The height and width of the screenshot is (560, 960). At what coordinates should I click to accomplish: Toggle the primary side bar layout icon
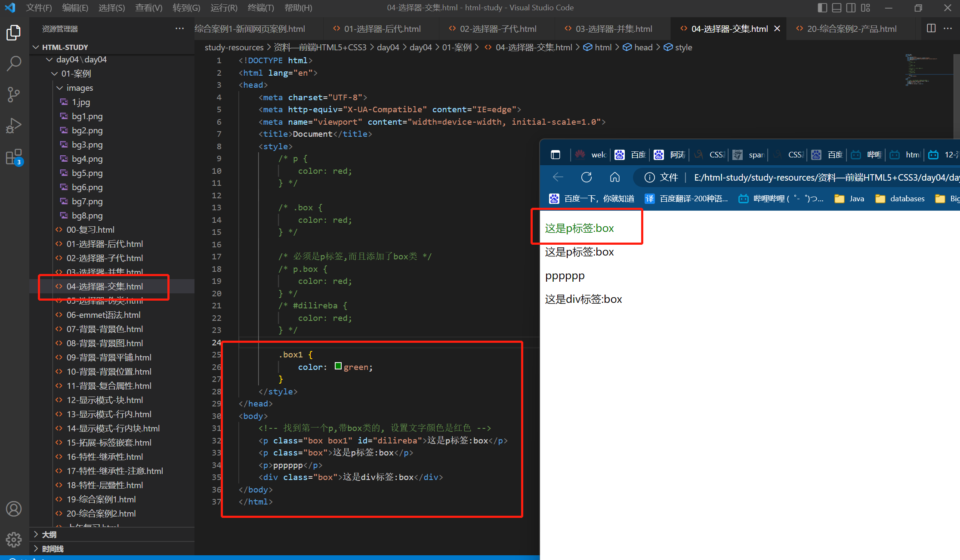[822, 8]
